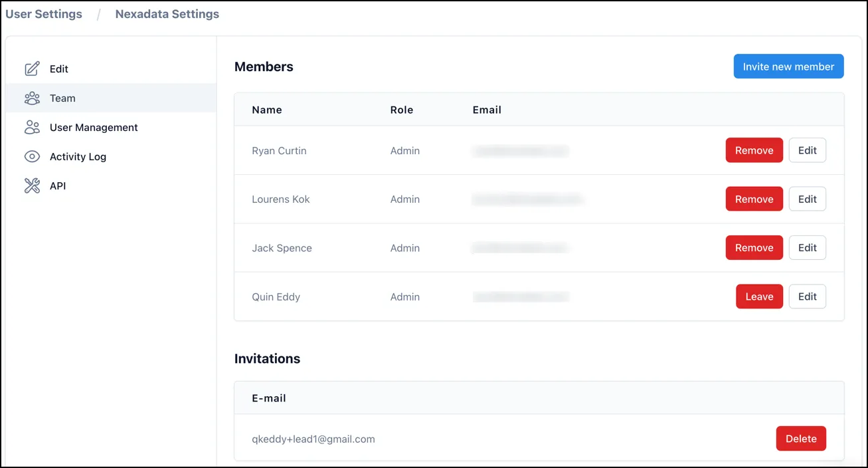Remove Lourens Kok from team

click(x=754, y=199)
